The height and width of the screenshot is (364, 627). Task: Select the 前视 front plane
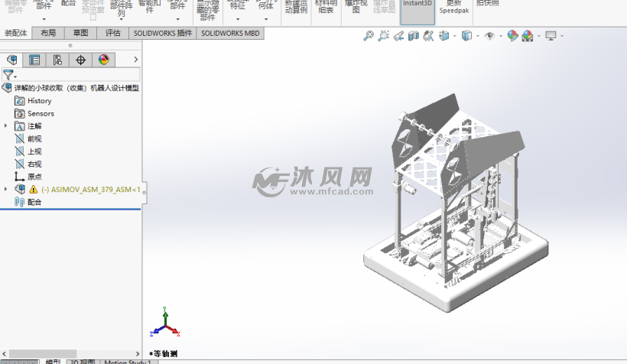point(34,139)
